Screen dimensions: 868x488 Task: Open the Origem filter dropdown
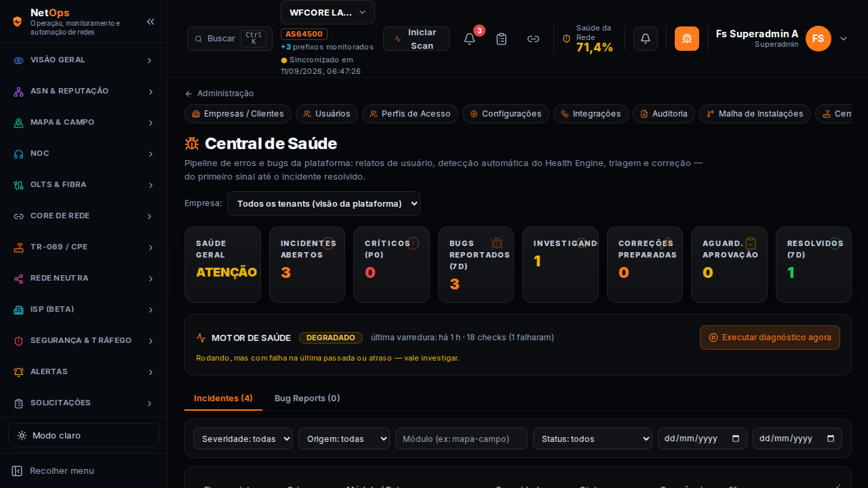[x=344, y=439]
